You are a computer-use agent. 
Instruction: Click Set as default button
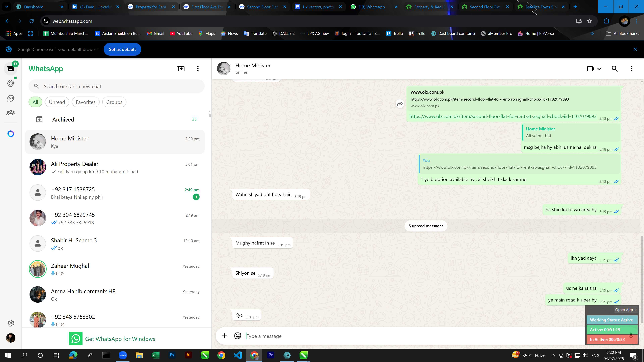(x=122, y=49)
